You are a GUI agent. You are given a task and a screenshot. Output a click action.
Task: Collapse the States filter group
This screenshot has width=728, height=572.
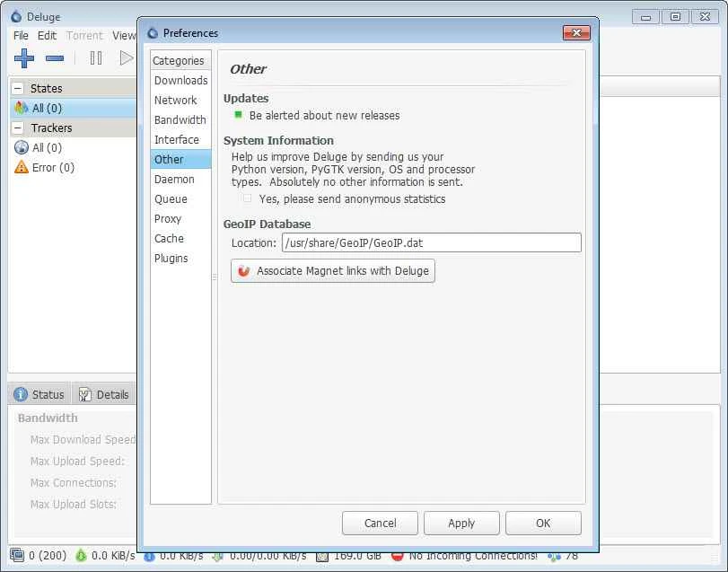(18, 88)
